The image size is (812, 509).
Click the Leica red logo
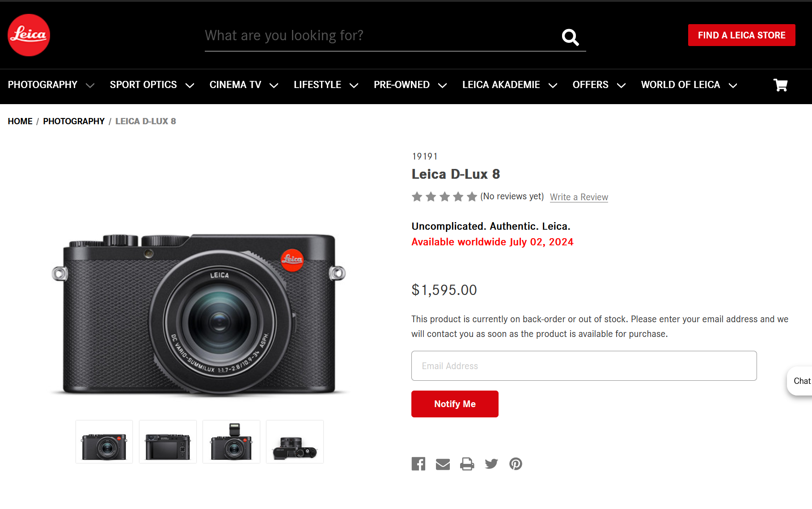pyautogui.click(x=29, y=35)
